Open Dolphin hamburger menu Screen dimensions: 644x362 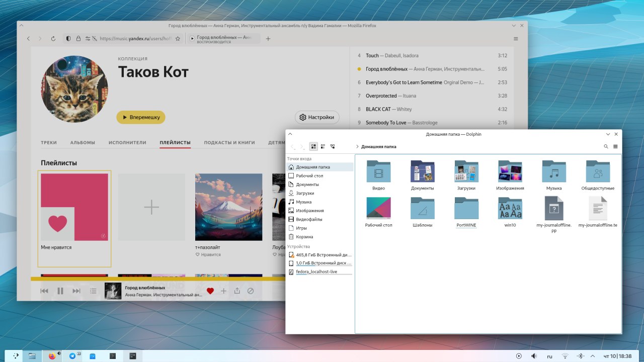pos(615,146)
